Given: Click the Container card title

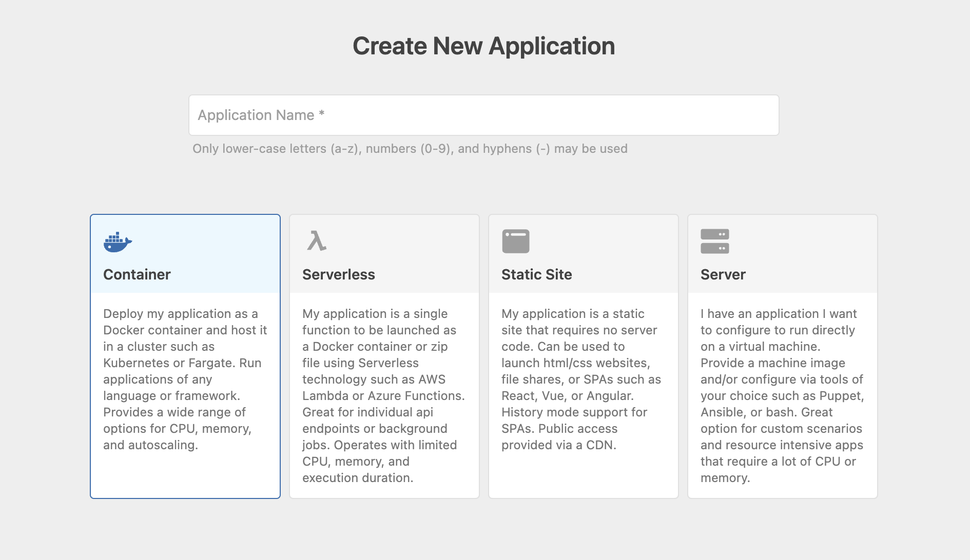Looking at the screenshot, I should pos(137,274).
